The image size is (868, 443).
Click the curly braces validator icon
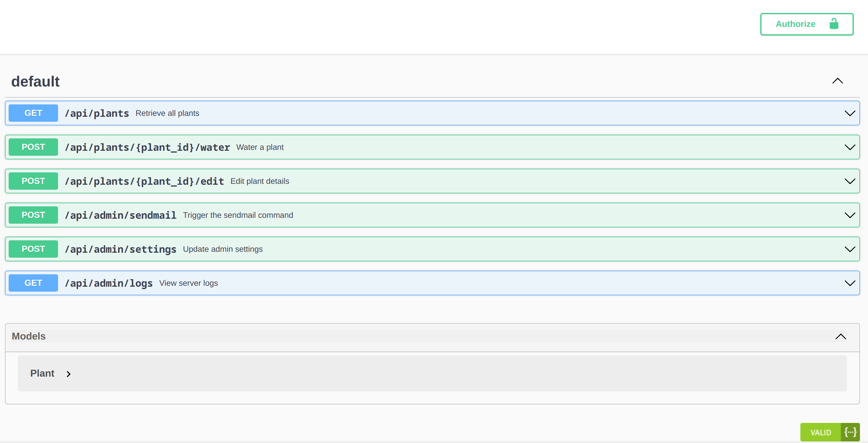point(850,432)
